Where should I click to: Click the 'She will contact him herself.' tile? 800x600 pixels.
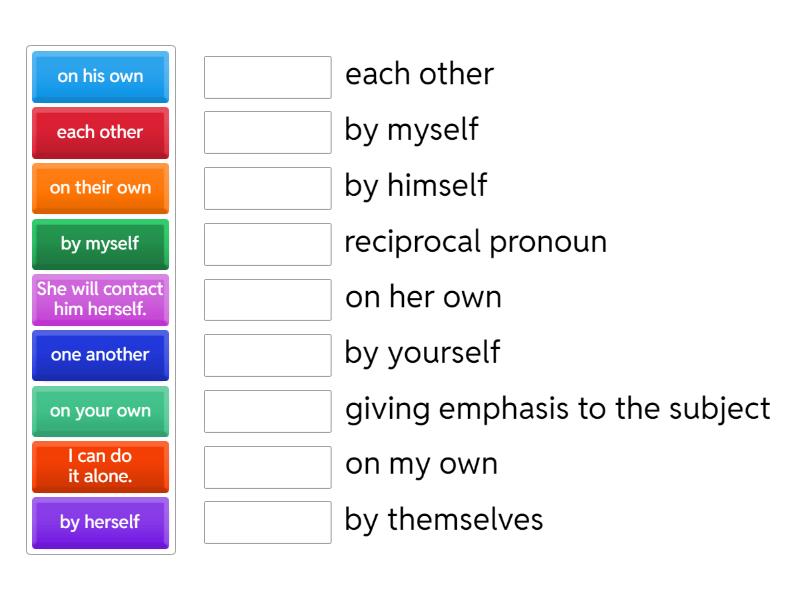(100, 300)
